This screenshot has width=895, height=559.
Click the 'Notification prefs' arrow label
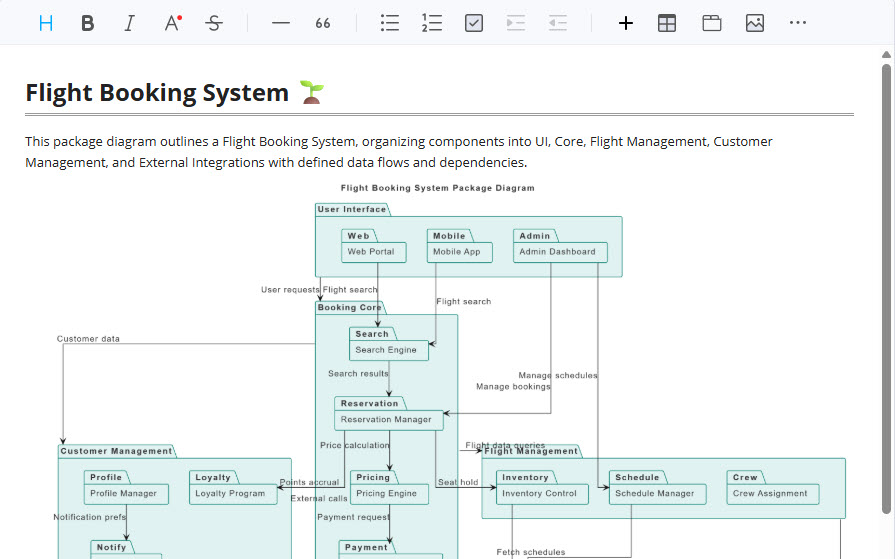(90, 517)
